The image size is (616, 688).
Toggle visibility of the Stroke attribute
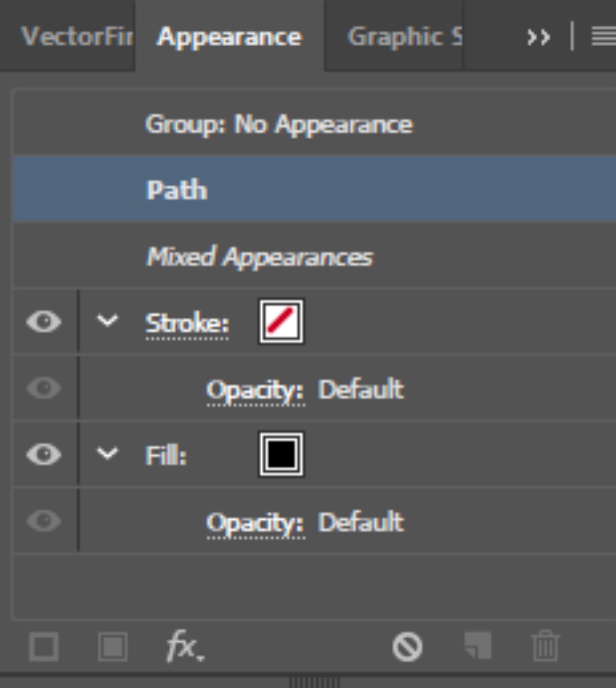[x=44, y=321]
